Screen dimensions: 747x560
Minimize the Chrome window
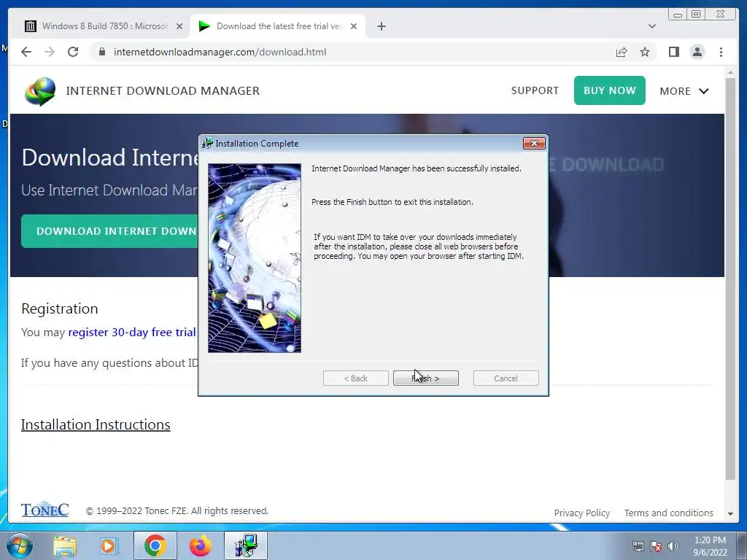click(x=678, y=15)
